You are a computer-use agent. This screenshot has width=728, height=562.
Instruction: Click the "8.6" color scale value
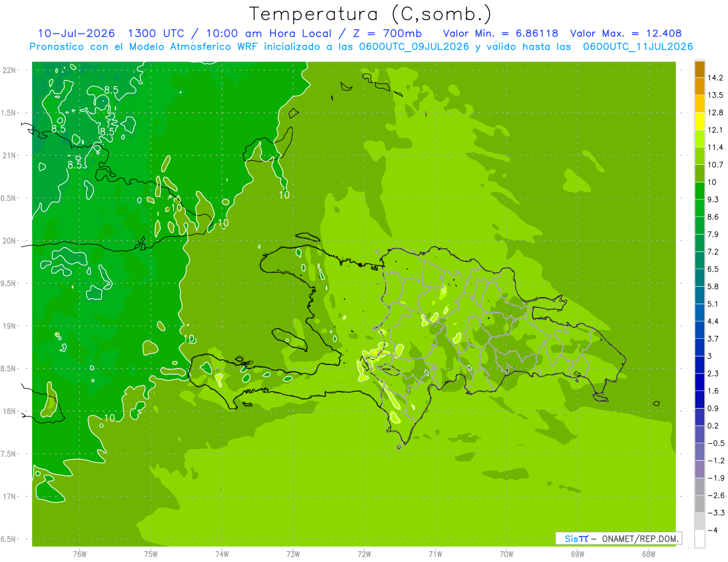(x=713, y=217)
